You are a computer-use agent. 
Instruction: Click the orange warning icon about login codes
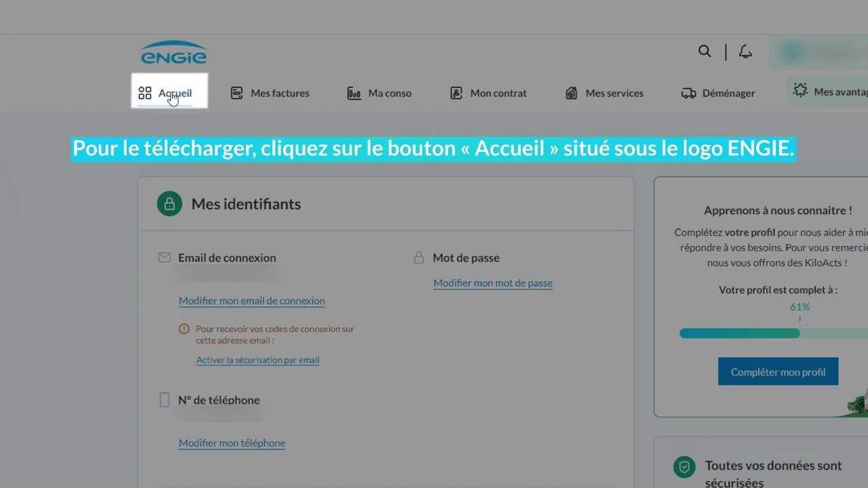click(184, 329)
